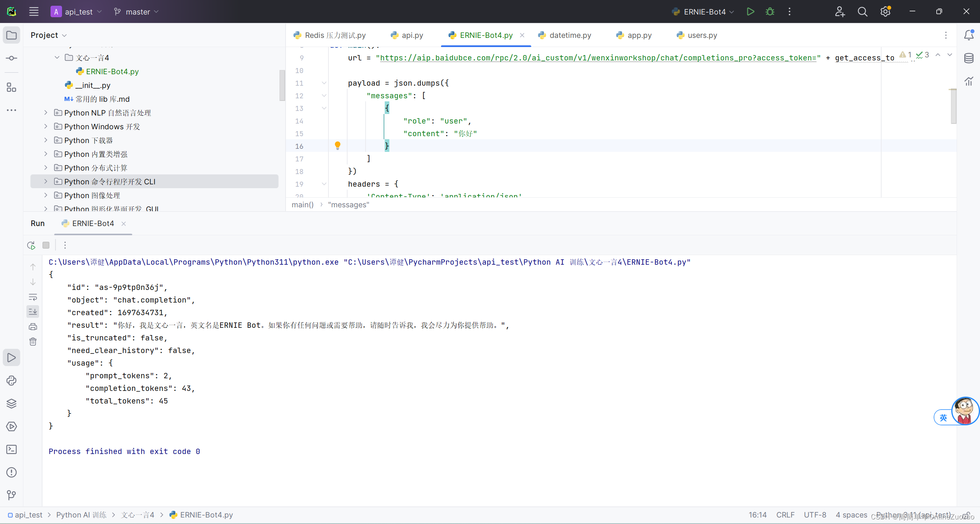The height and width of the screenshot is (524, 980).
Task: Debug ERNIE-Bot4 with the bug icon
Action: coord(770,11)
